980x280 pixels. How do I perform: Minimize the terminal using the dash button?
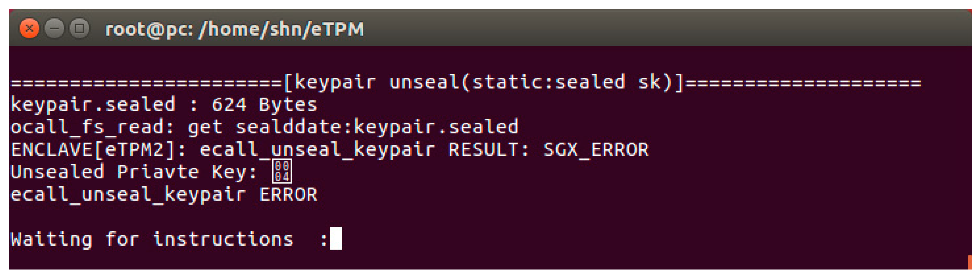[x=54, y=29]
